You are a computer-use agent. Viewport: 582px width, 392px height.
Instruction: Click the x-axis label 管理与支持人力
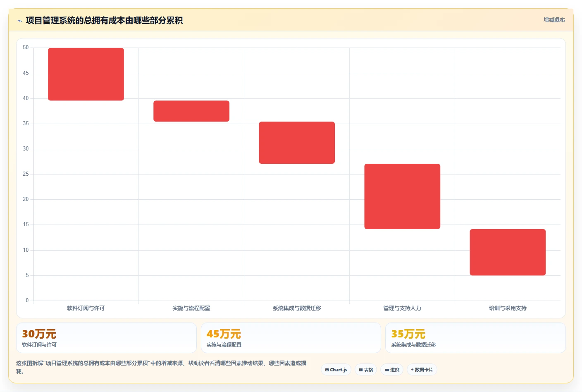coord(402,308)
